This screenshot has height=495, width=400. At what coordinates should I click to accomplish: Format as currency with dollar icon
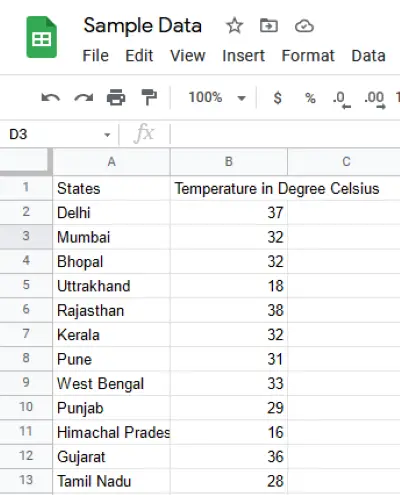point(277,98)
